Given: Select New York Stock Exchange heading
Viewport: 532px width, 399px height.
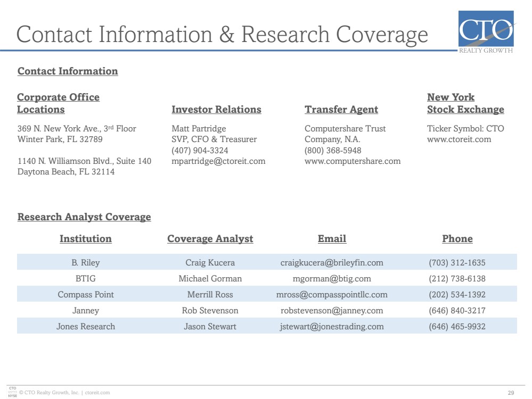Looking at the screenshot, I should (465, 103).
